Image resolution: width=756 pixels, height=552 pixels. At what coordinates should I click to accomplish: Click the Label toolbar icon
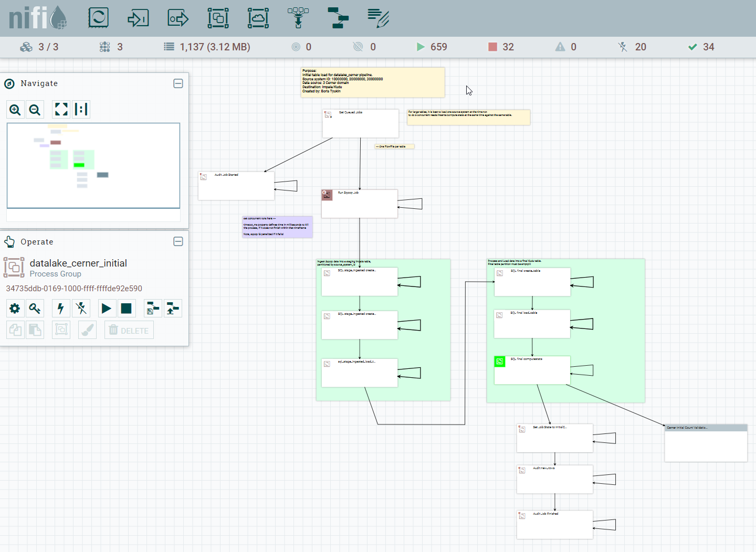378,18
